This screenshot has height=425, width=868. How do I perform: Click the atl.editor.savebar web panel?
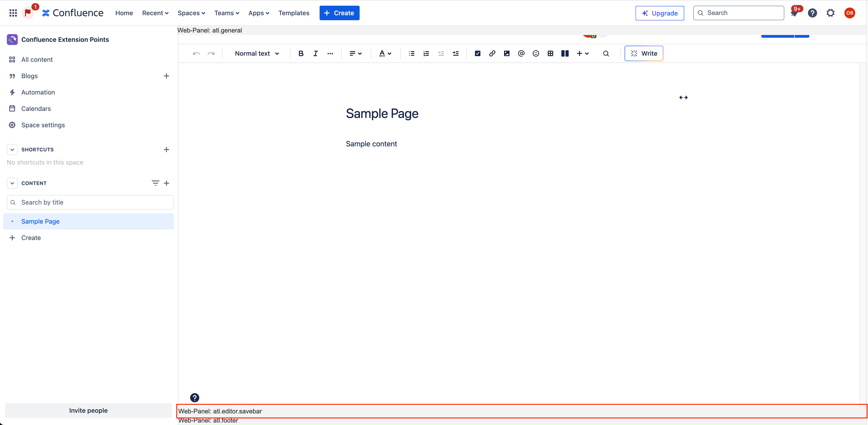[522, 411]
